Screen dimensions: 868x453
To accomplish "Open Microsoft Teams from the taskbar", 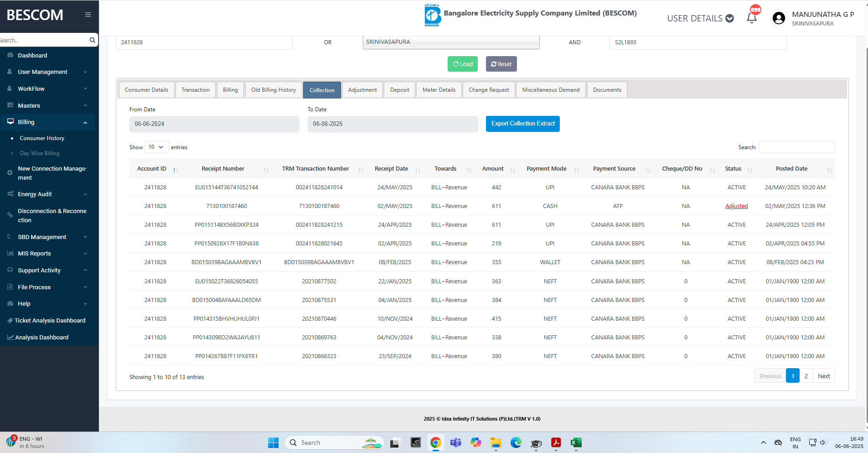I will click(455, 443).
